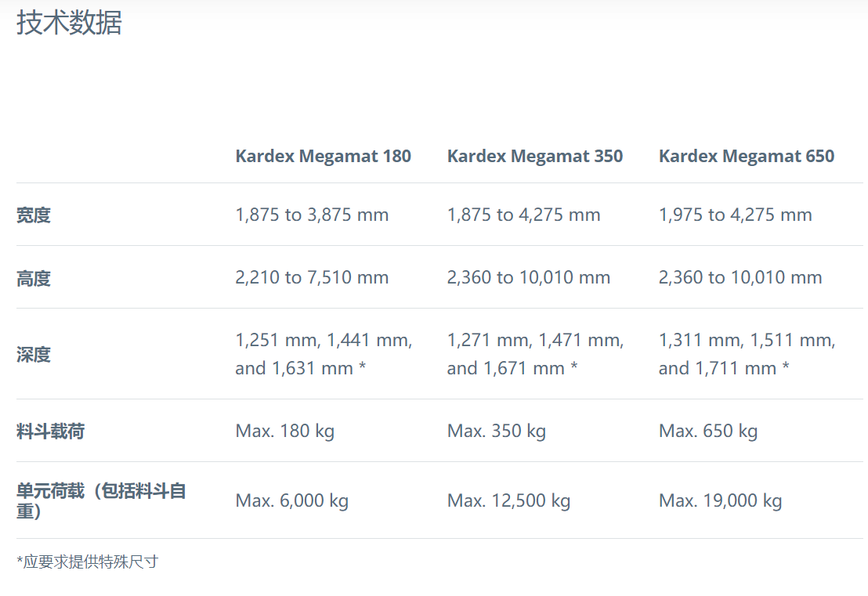The width and height of the screenshot is (868, 596).
Task: Click the Kardex Megamat 650 column header
Action: click(x=746, y=156)
